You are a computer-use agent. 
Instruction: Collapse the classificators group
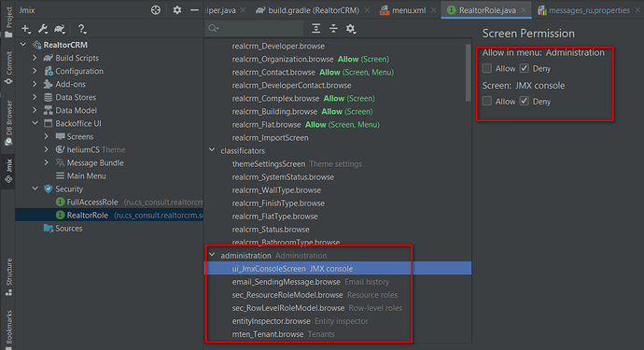(x=212, y=150)
